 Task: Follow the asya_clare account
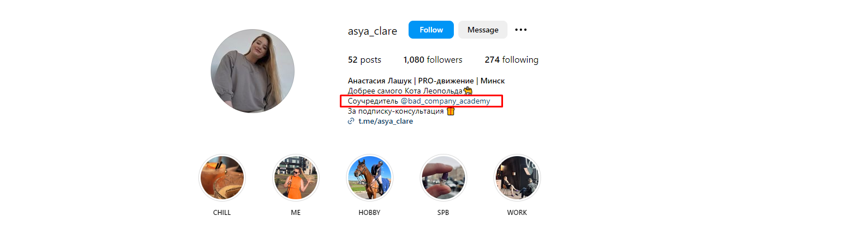[x=431, y=30]
